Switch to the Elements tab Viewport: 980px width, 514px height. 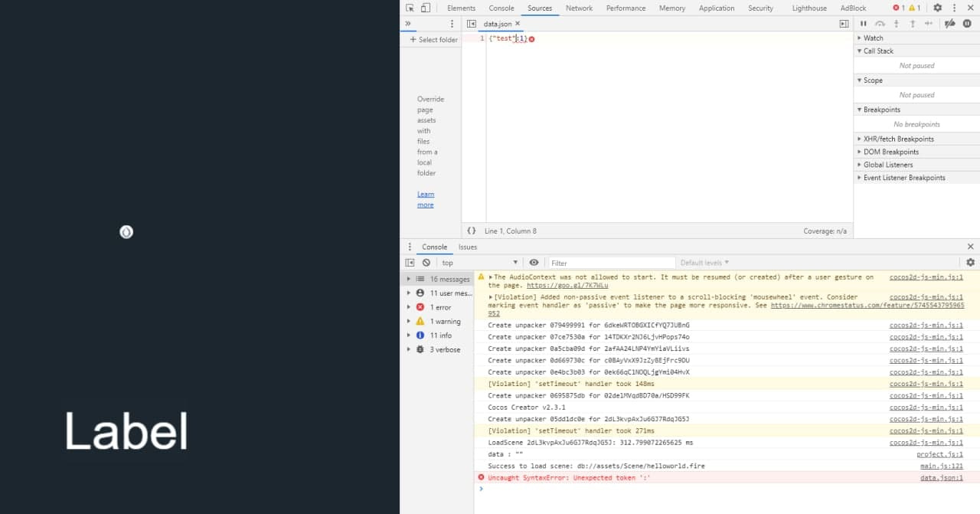[x=461, y=8]
